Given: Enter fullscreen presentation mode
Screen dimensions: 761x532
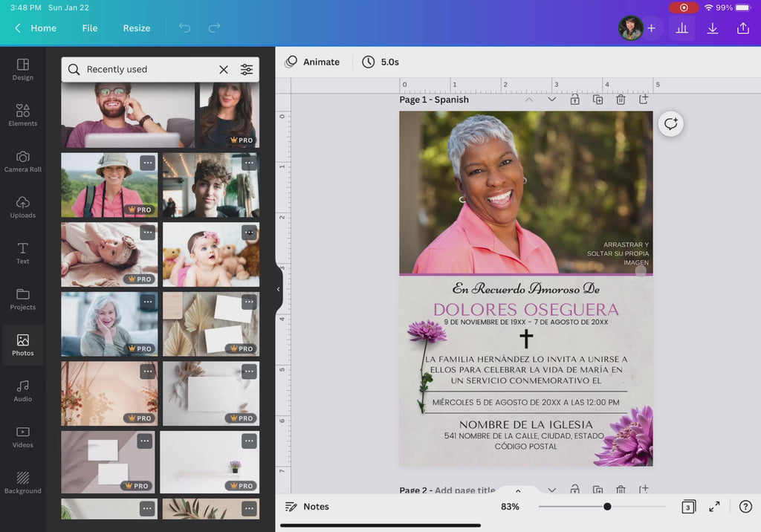Looking at the screenshot, I should (714, 506).
